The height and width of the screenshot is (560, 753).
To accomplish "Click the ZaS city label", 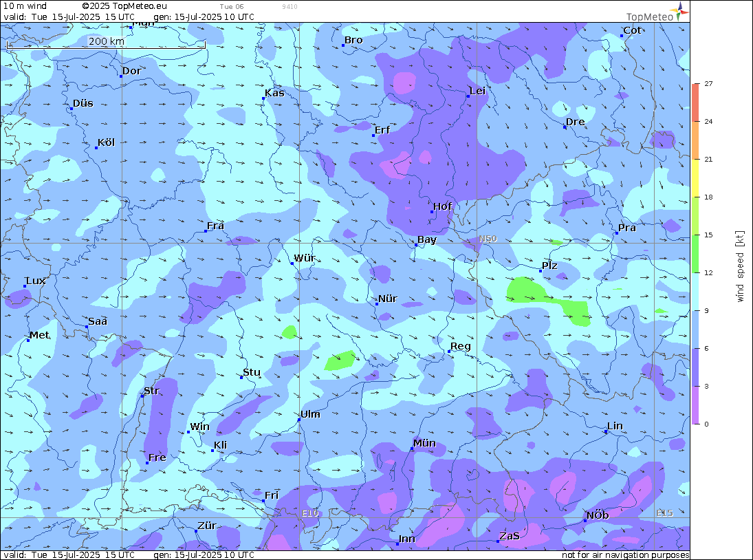I will [x=510, y=536].
